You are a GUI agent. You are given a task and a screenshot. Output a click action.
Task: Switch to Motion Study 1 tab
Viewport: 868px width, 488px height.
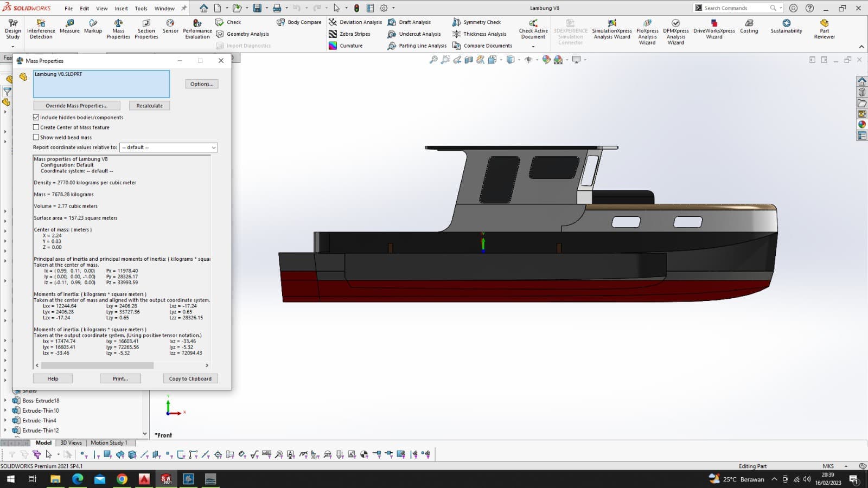tap(108, 442)
